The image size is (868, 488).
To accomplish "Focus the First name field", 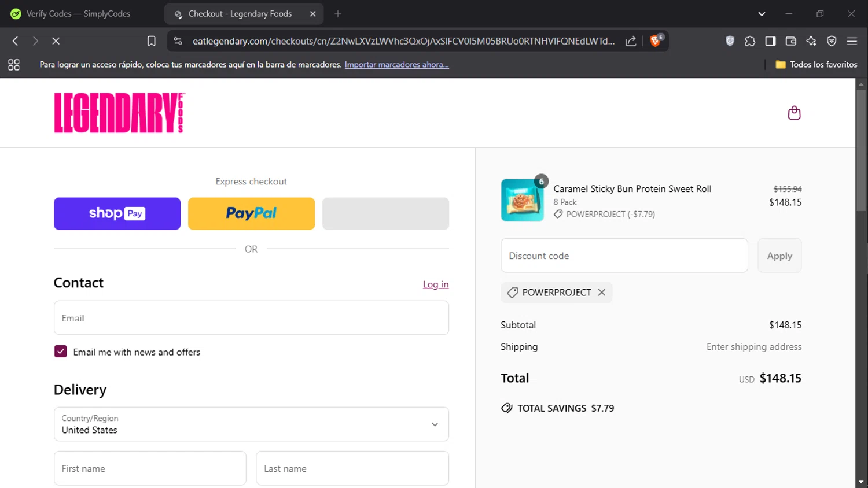I will [150, 468].
